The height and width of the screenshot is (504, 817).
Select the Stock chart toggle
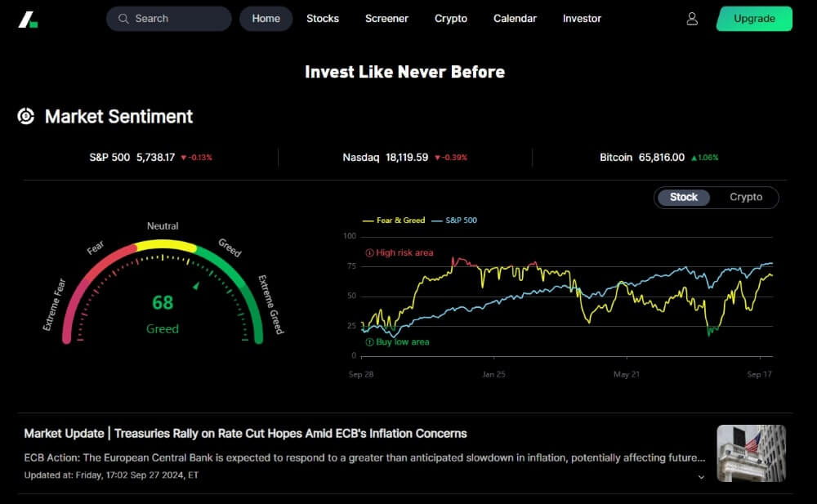coord(684,198)
